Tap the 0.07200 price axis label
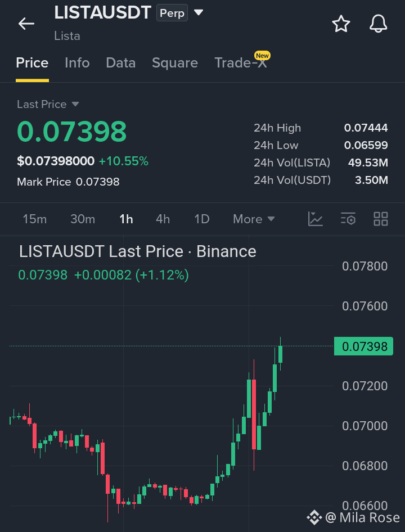 click(x=365, y=386)
